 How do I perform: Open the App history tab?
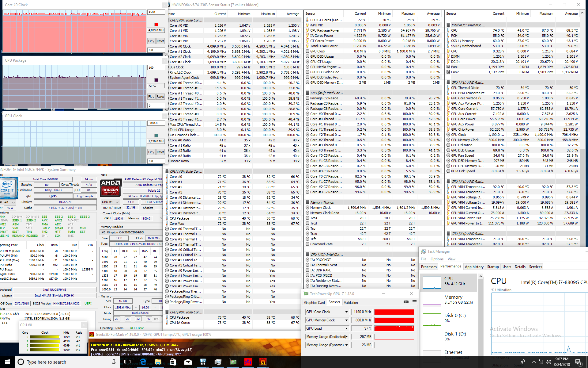pyautogui.click(x=474, y=267)
